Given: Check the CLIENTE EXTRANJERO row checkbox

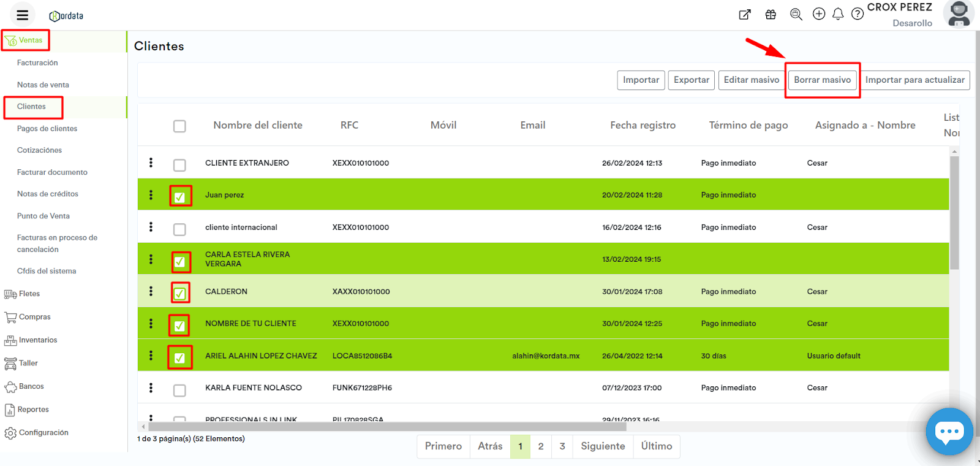Looking at the screenshot, I should point(179,165).
